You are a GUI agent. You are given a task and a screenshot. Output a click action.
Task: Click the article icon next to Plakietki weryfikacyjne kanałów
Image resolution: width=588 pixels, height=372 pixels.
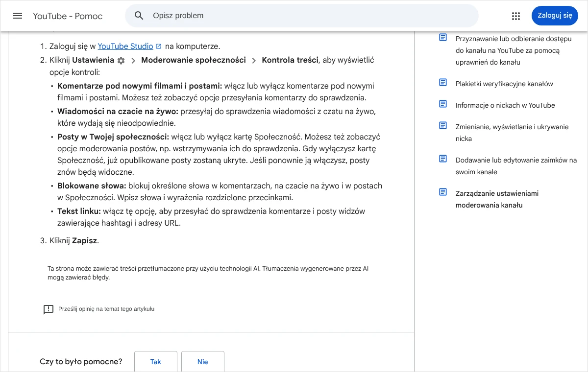pyautogui.click(x=443, y=83)
